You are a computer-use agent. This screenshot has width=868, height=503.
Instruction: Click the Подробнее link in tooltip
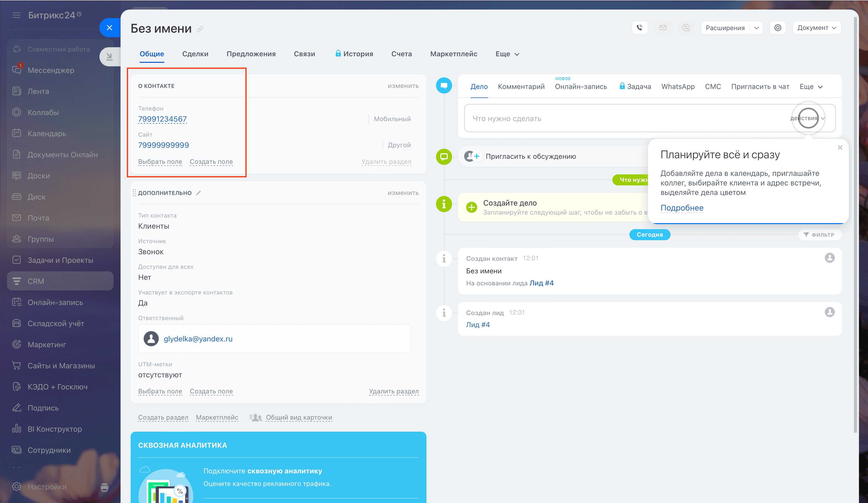682,208
